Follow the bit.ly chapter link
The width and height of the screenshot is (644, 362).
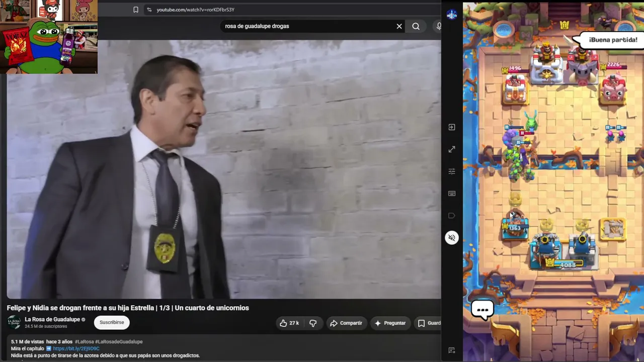click(x=76, y=348)
